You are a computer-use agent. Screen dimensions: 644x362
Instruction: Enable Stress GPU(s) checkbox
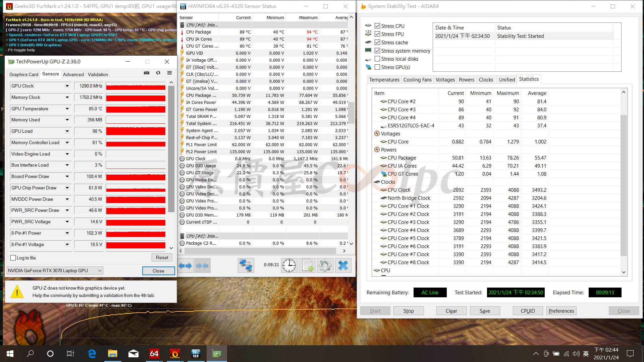pos(377,67)
